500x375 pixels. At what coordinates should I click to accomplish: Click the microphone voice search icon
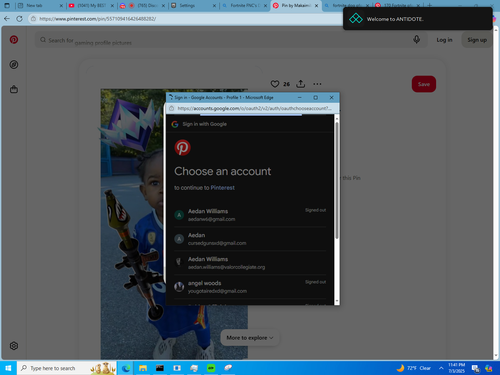[416, 40]
